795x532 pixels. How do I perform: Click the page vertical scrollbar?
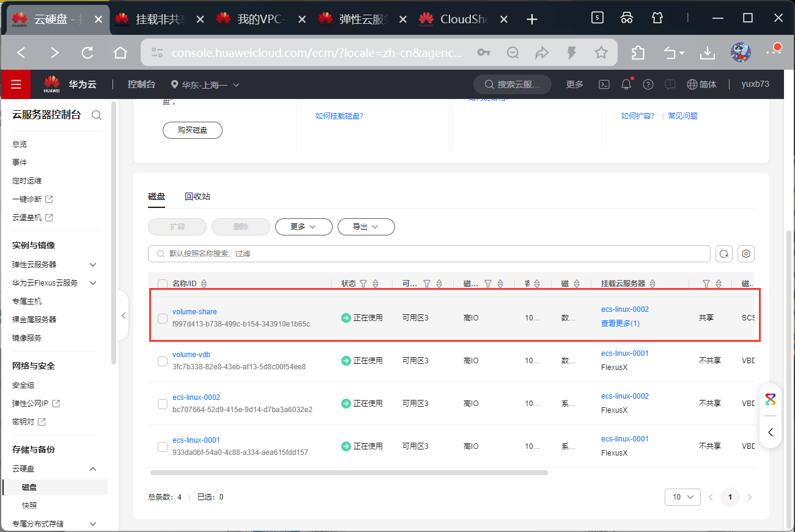[x=789, y=379]
